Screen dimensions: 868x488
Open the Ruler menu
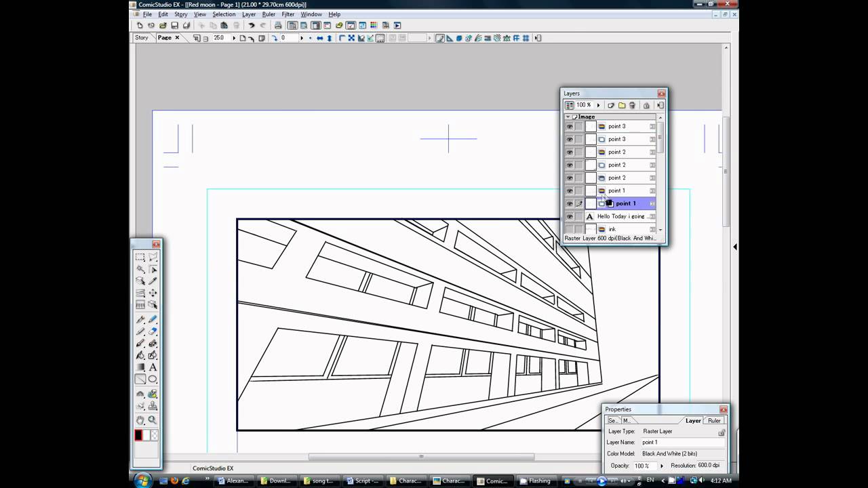coord(269,14)
